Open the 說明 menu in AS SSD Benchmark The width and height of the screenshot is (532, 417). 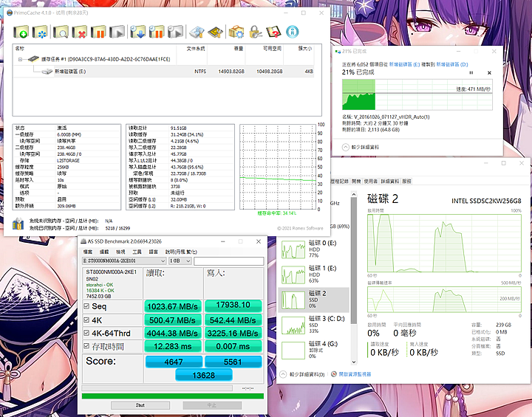(181, 252)
